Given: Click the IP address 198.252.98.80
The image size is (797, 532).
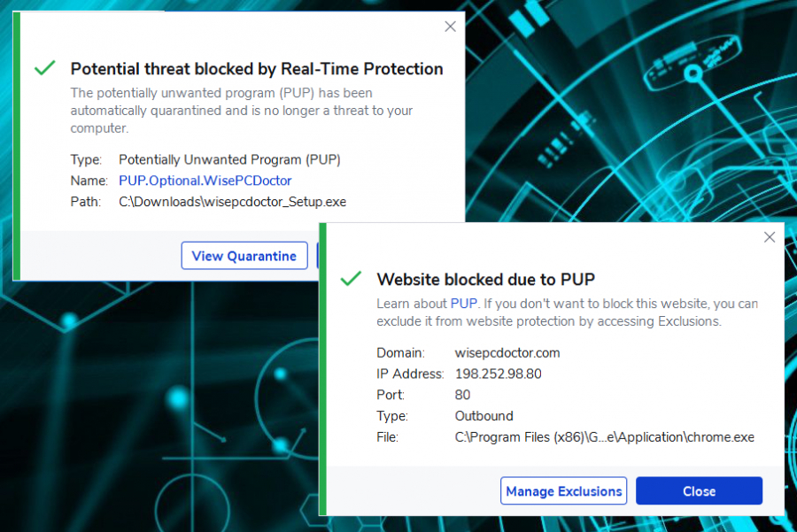Looking at the screenshot, I should coord(498,374).
